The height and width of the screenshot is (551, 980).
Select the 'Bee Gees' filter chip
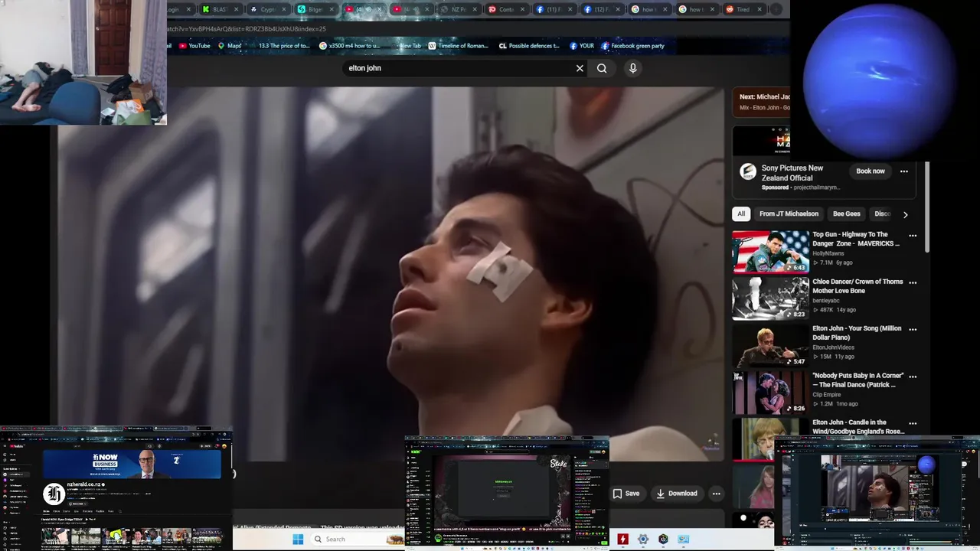846,214
